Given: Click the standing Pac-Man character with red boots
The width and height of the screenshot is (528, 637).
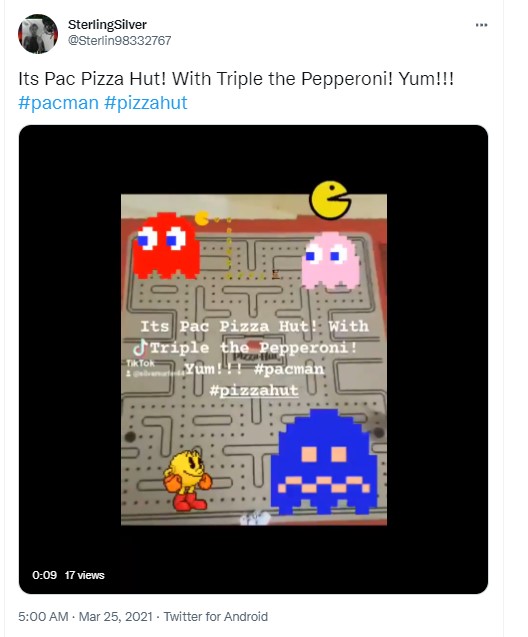Looking at the screenshot, I should coord(188,480).
